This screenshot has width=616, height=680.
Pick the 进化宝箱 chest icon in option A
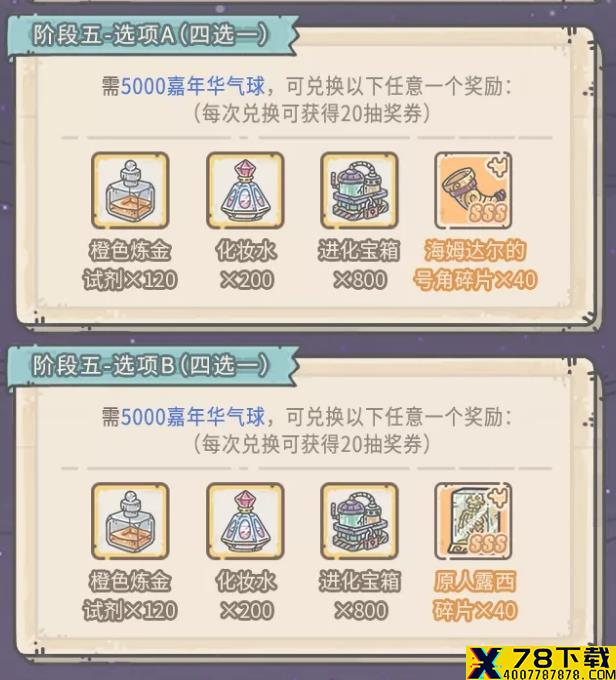coord(359,191)
